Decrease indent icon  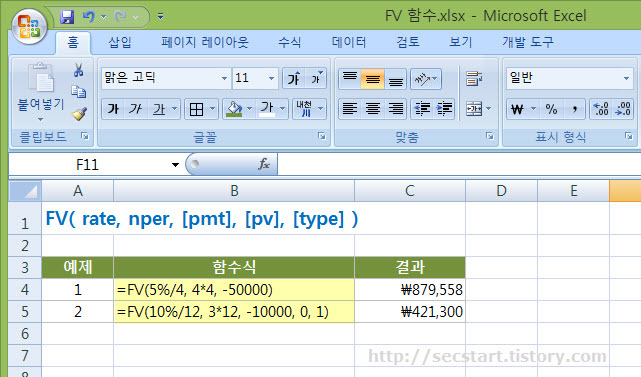pyautogui.click(x=422, y=109)
